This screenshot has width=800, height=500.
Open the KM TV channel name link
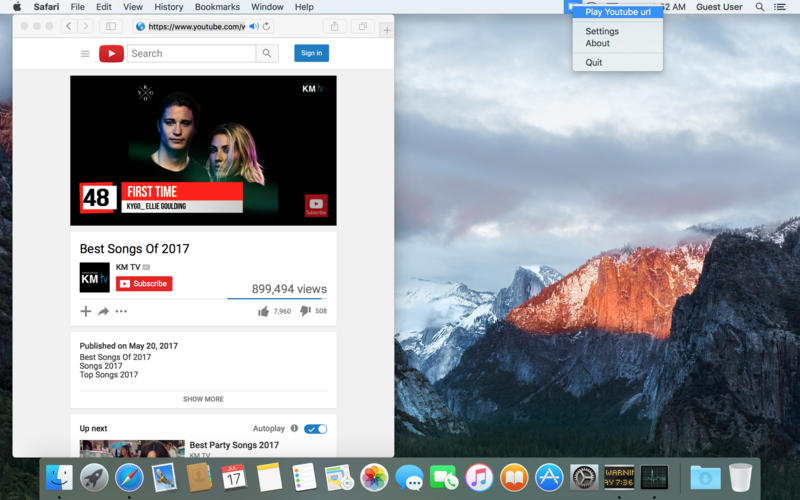[128, 267]
